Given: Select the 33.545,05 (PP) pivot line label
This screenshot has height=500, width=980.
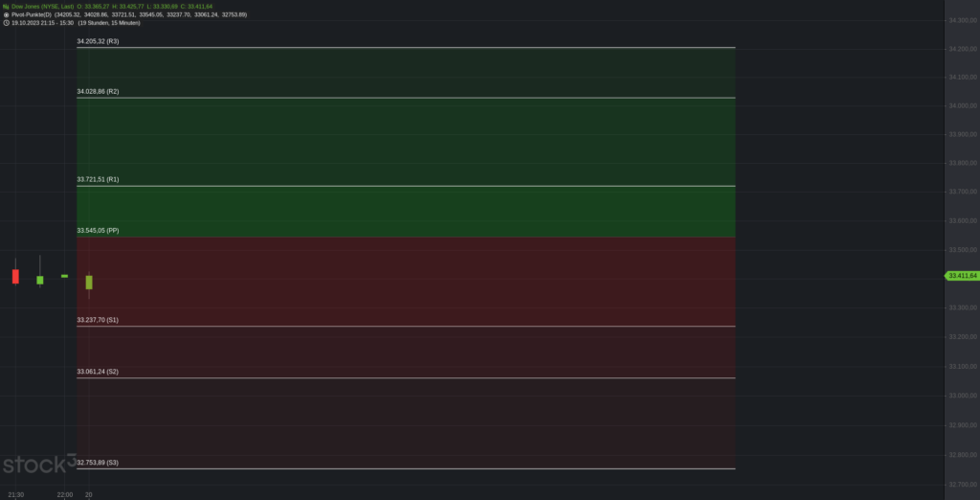Looking at the screenshot, I should pyautogui.click(x=98, y=231).
